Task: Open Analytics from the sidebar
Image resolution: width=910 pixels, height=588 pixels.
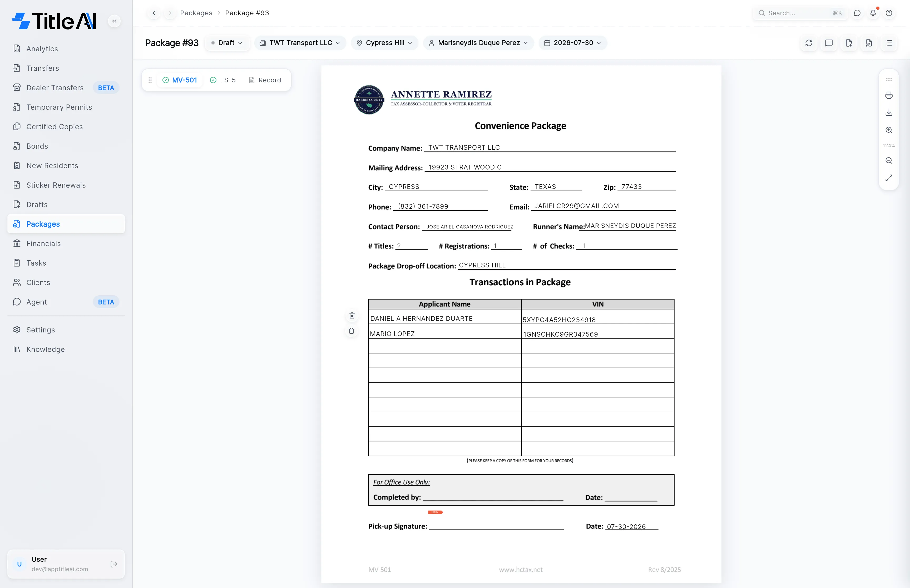Action: tap(66, 48)
